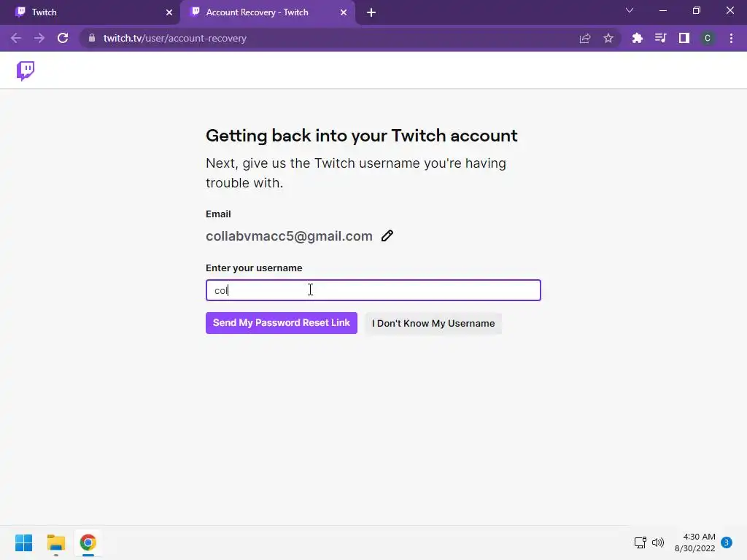Image resolution: width=747 pixels, height=560 pixels.
Task: Open a new browser tab
Action: point(371,12)
